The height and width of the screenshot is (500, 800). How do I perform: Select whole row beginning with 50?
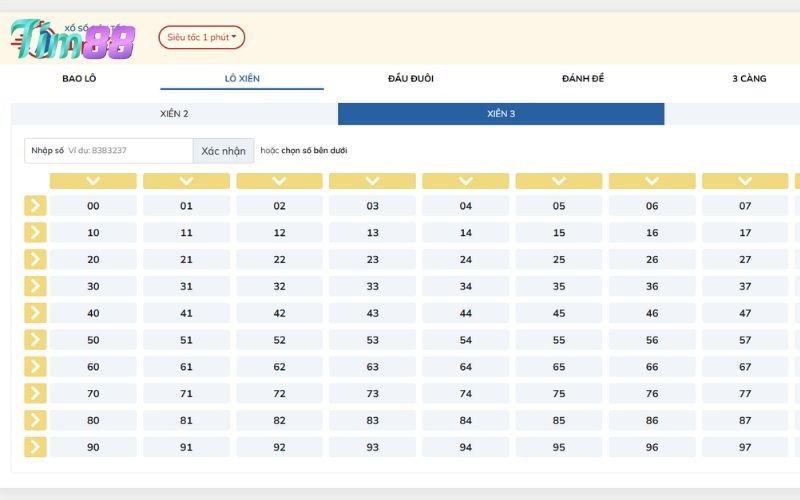(x=35, y=340)
